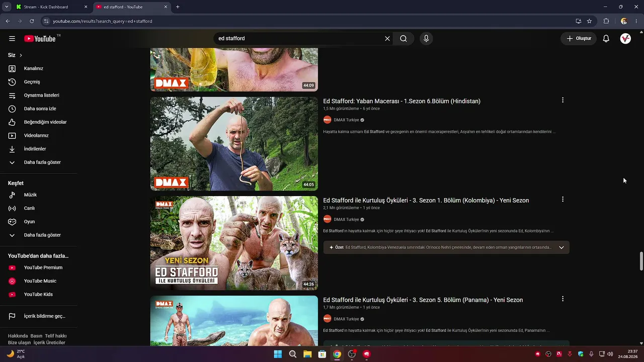Reload the page in Chrome
The height and width of the screenshot is (362, 644).
pos(32,21)
